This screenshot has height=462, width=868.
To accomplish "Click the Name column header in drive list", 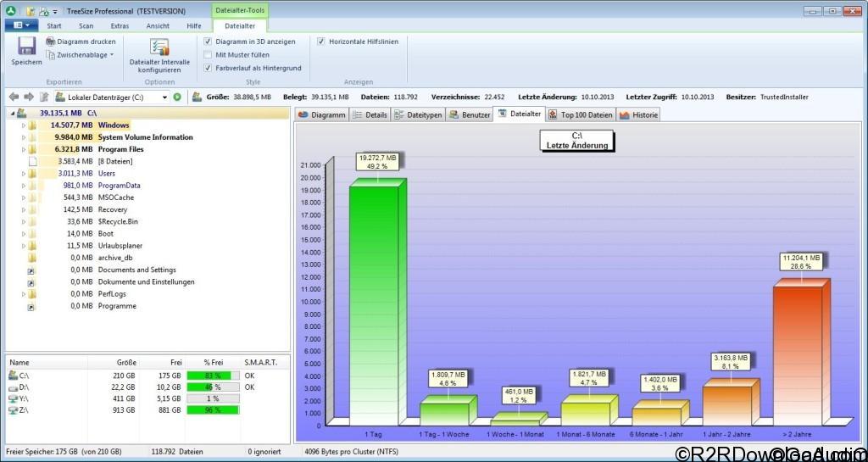I will pyautogui.click(x=46, y=363).
